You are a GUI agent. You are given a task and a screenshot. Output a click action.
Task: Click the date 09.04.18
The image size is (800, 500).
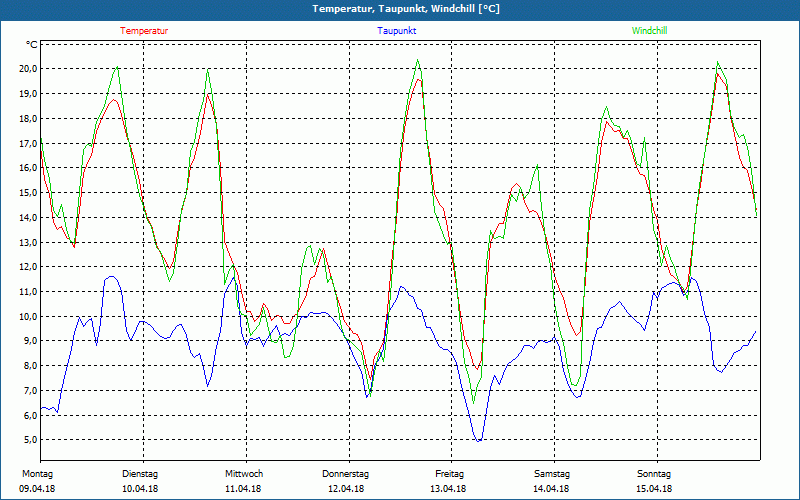(37, 489)
